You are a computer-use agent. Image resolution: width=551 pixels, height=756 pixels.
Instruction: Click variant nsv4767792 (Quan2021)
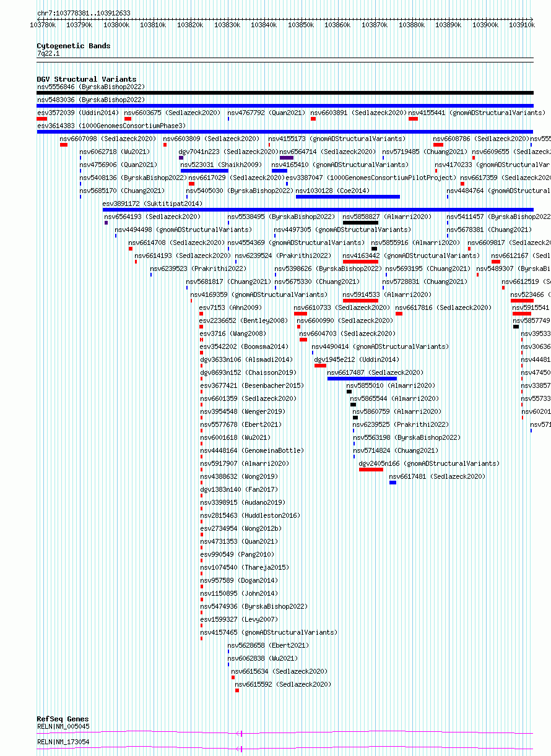tap(266, 113)
